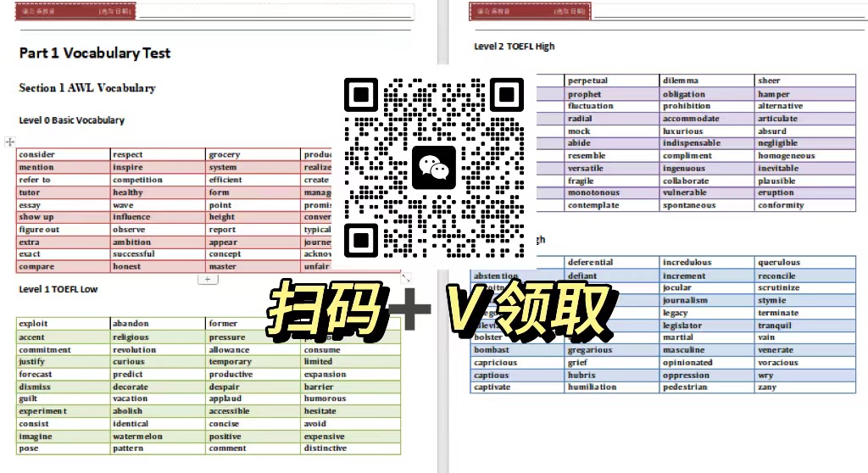Click the cell containing "tutor"
The image size is (868, 473).
63,192
